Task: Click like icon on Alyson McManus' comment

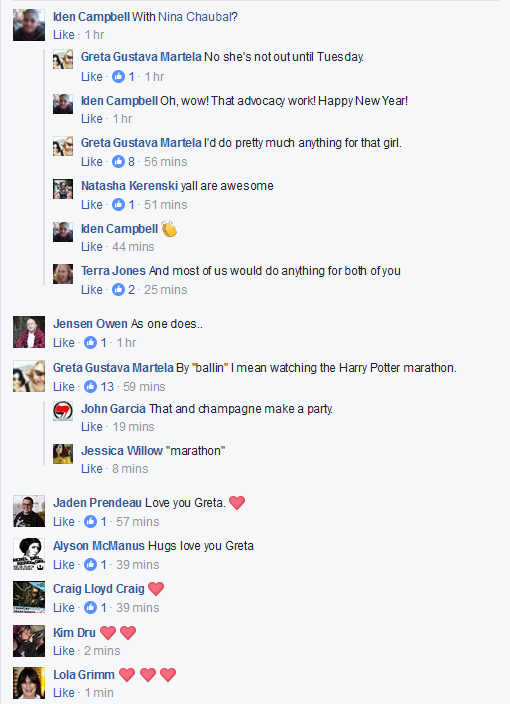Action: point(90,564)
